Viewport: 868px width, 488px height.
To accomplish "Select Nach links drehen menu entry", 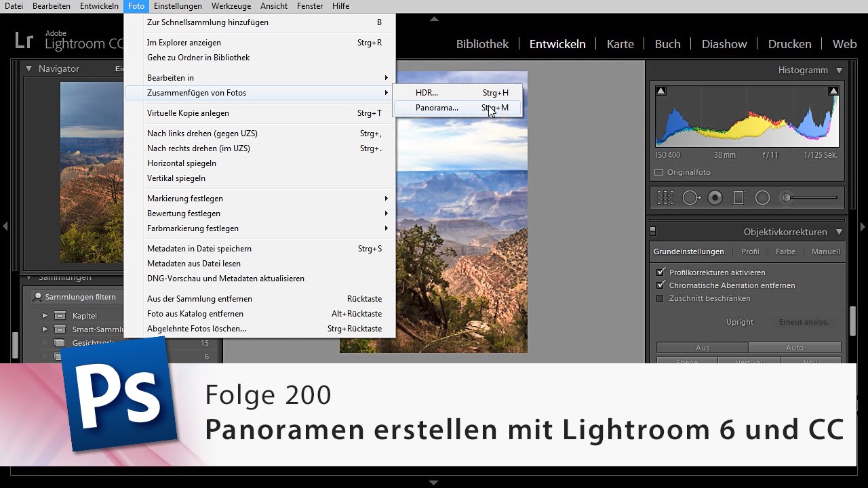I will [260, 134].
